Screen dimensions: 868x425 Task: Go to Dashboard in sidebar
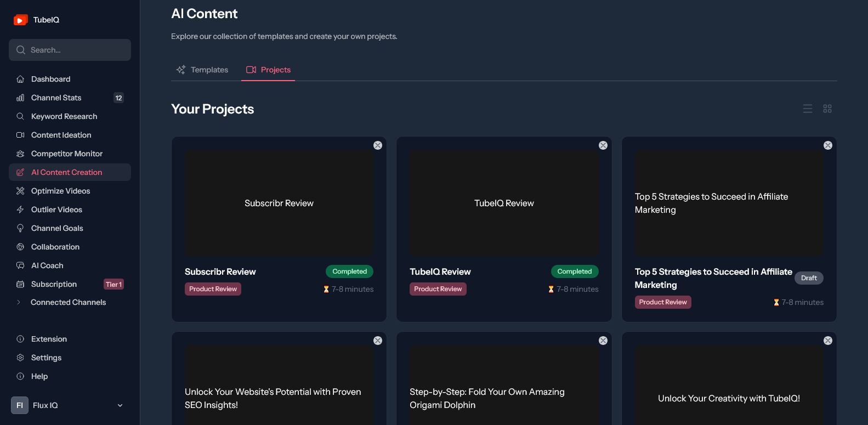click(x=70, y=79)
